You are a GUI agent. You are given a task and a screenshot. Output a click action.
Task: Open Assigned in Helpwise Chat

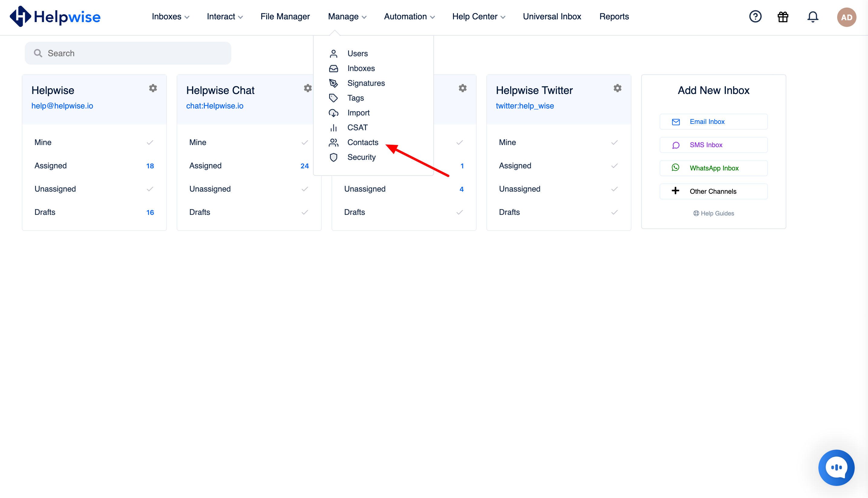pos(249,166)
